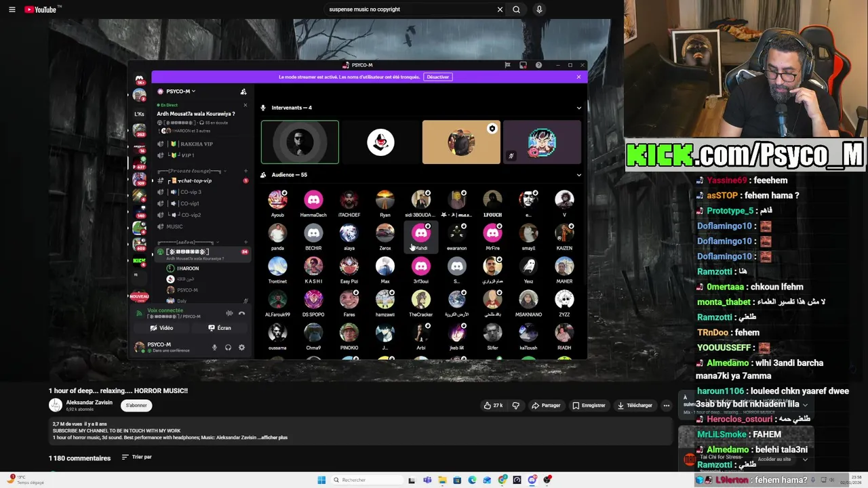Viewport: 868px width, 488px height.
Task: Open Discord direct messages home icon
Action: 139,79
